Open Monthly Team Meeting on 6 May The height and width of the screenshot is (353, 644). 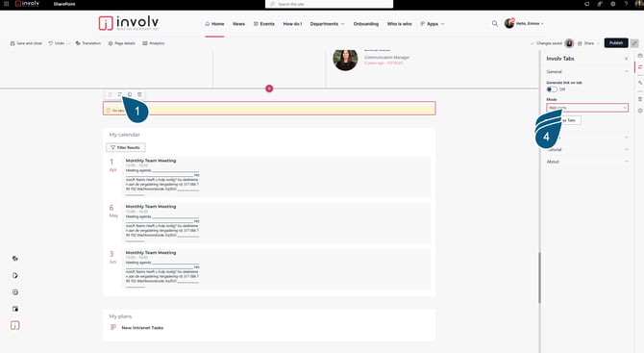tap(151, 207)
